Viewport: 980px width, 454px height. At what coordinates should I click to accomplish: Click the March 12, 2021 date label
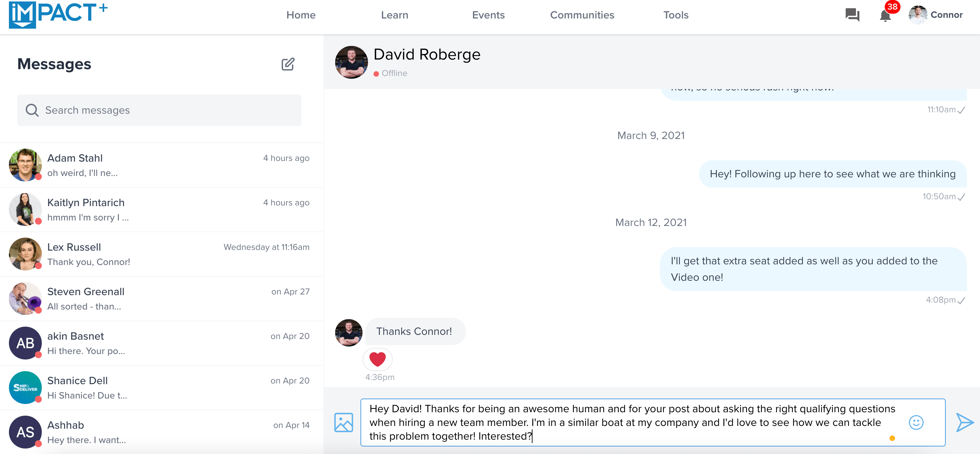651,223
